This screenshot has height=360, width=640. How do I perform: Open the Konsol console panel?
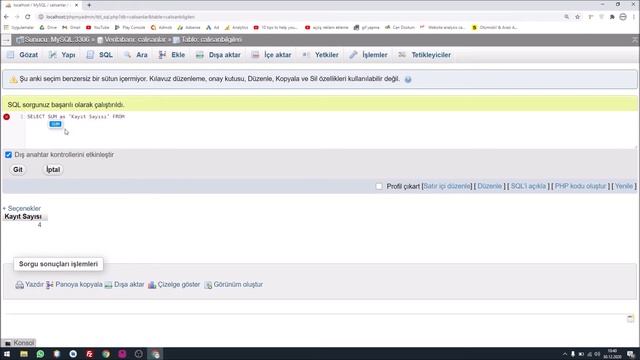tap(19, 343)
